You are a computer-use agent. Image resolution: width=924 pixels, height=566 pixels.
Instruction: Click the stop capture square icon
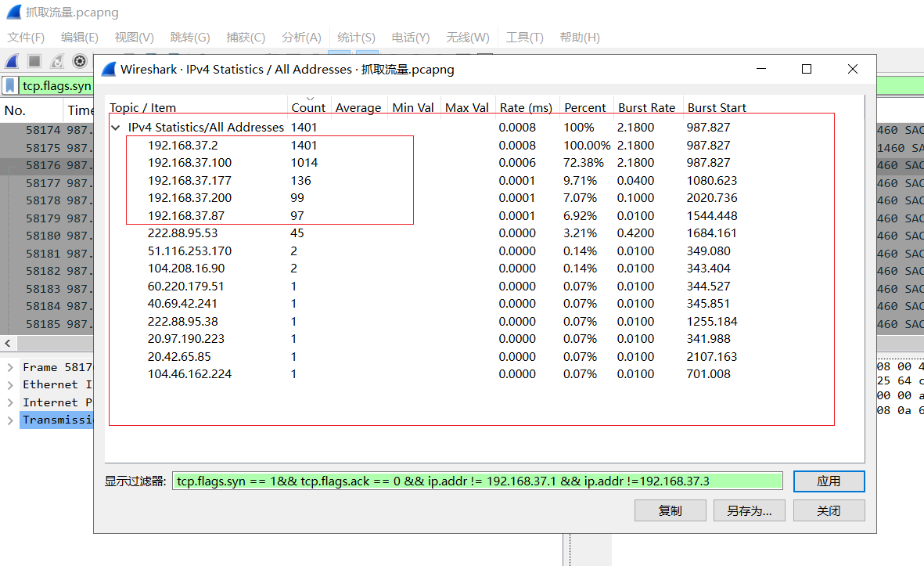34,61
